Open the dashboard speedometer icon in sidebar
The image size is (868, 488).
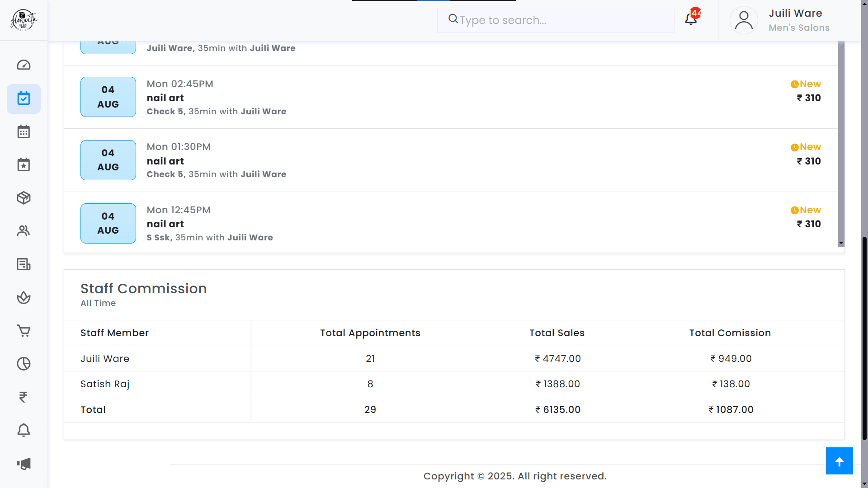tap(24, 65)
